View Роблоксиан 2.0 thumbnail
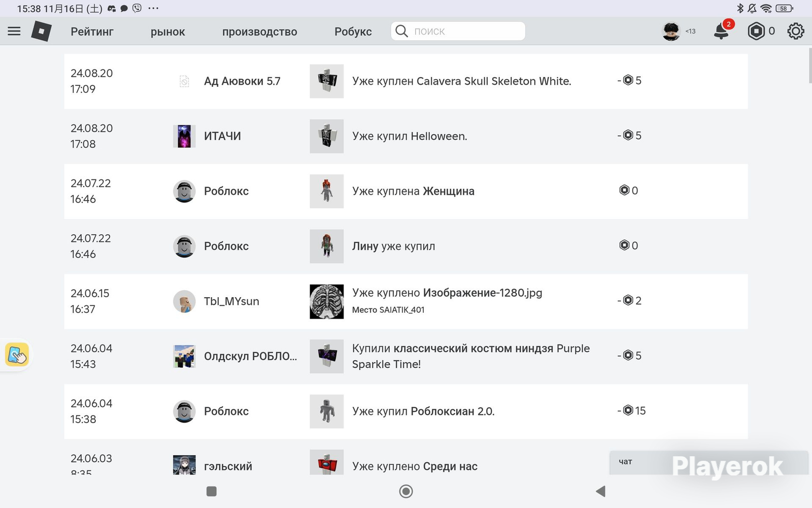The height and width of the screenshot is (508, 812). 326,411
